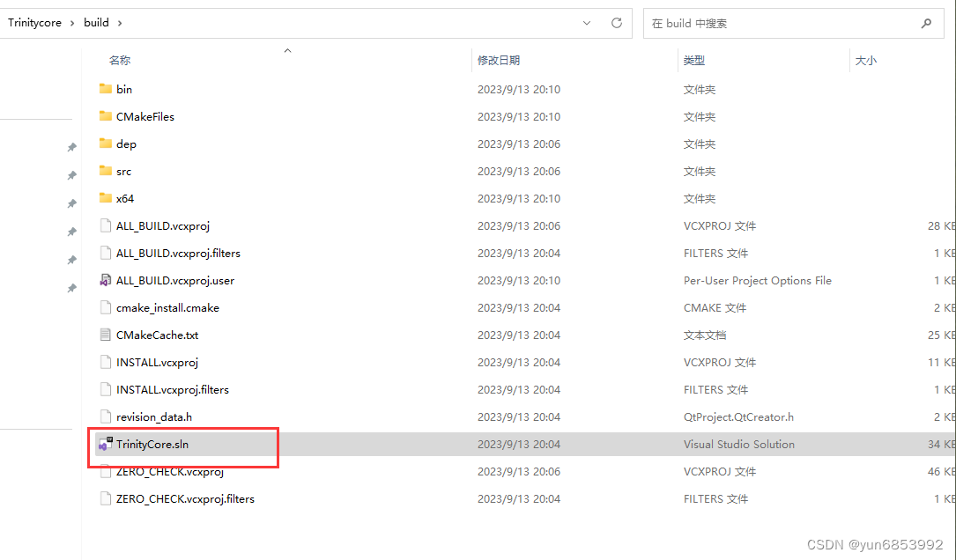Sort by the 类型 column header

tap(693, 60)
